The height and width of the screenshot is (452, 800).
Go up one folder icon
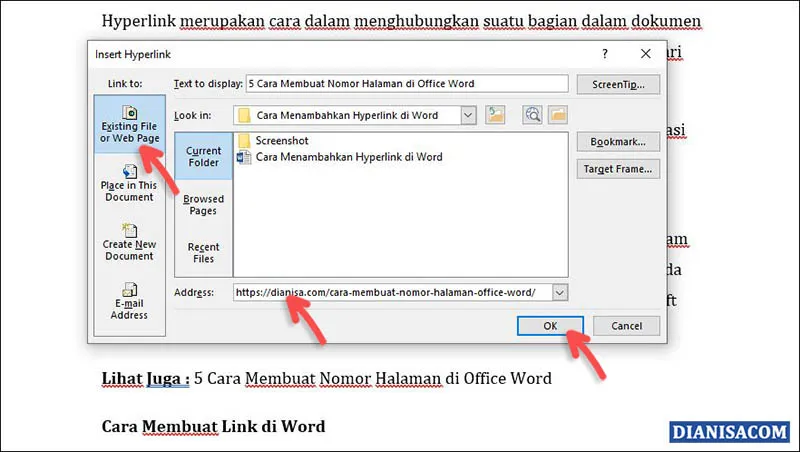coord(495,115)
